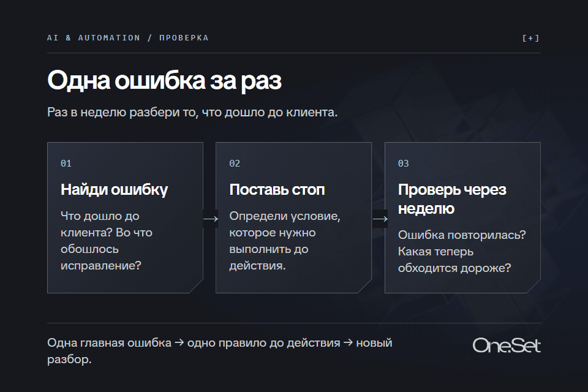Viewport: 588px width, 392px height.
Task: Click the subtitle "Раз в неделю разбери то"
Action: tap(123, 112)
